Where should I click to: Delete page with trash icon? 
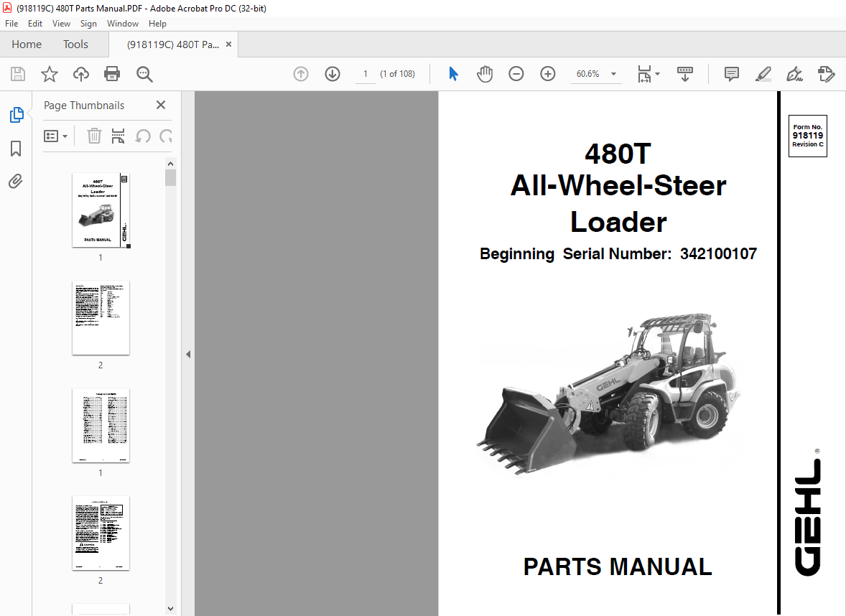94,136
